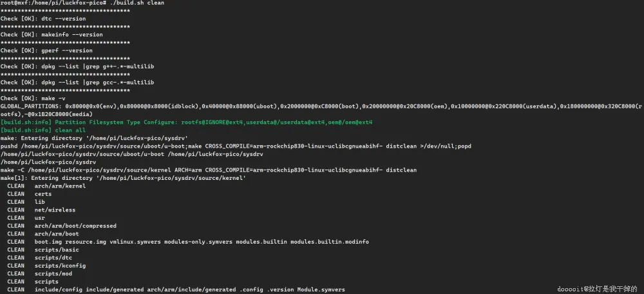Screen dimensions: 644x294
Task: Click the 'CLEAN arch/arm/boot/compressed' line
Action: (x=62, y=226)
